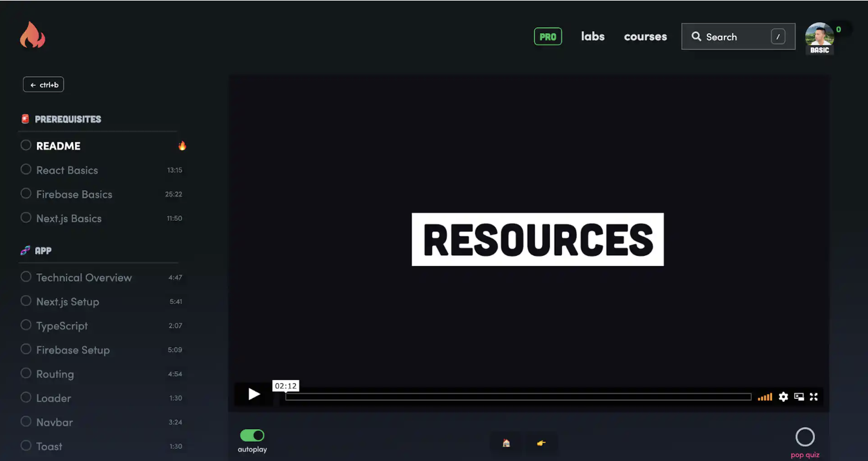Viewport: 868px width, 461px height.
Task: Mark React Basics circle complete
Action: [x=26, y=169]
